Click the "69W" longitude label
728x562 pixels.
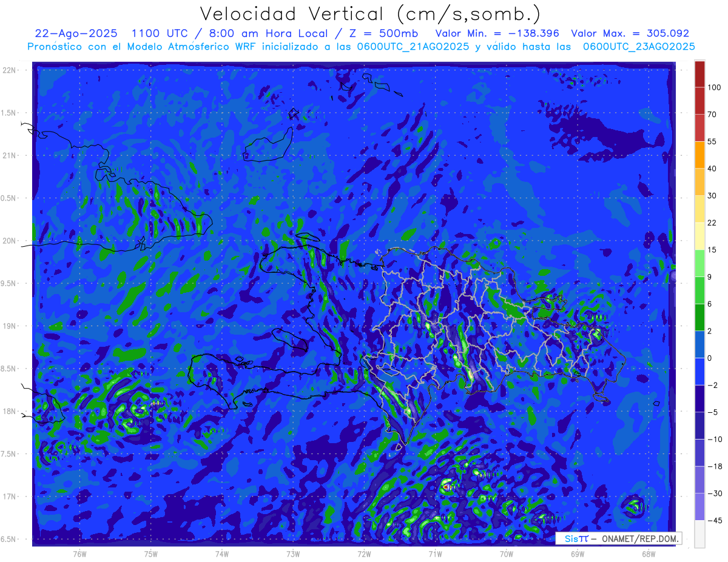(578, 554)
